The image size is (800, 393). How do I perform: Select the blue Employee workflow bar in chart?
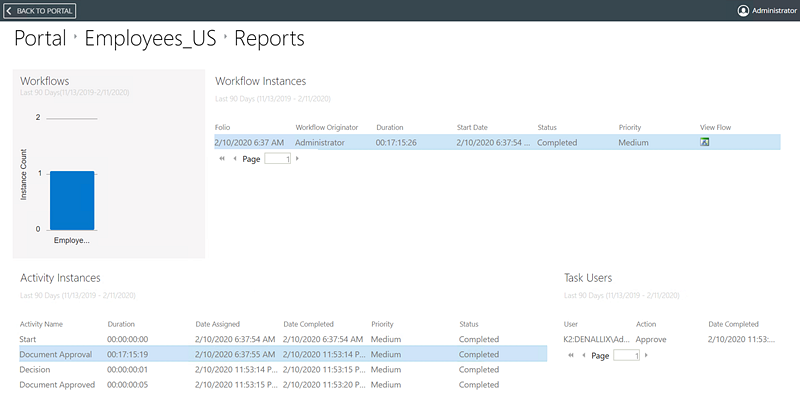pyautogui.click(x=72, y=201)
